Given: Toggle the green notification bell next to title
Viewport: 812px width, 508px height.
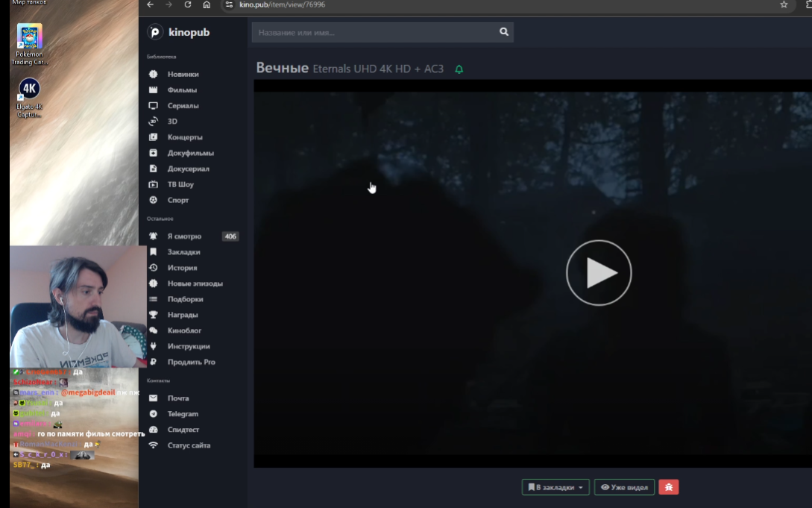Looking at the screenshot, I should 459,69.
